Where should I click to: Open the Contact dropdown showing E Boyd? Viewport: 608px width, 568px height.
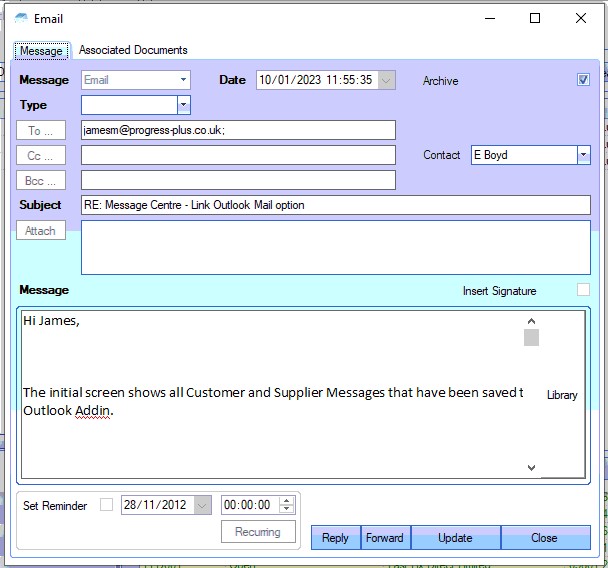583,155
